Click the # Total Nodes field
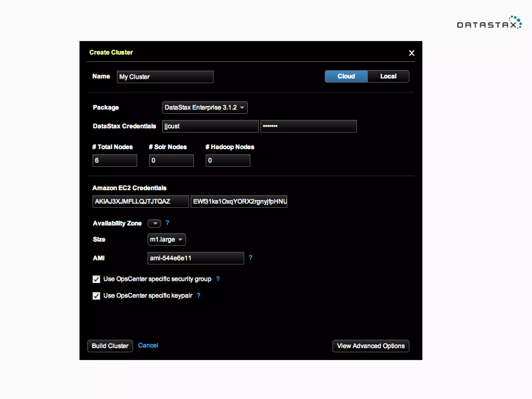Image resolution: width=532 pixels, height=399 pixels. [x=115, y=161]
